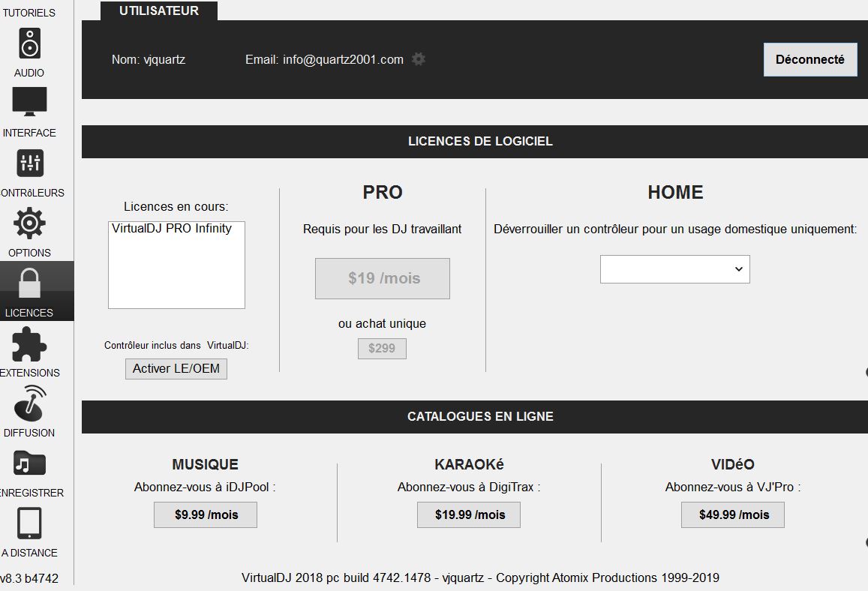Click the KARAOKé heading
The image size is (868, 591).
tap(469, 464)
